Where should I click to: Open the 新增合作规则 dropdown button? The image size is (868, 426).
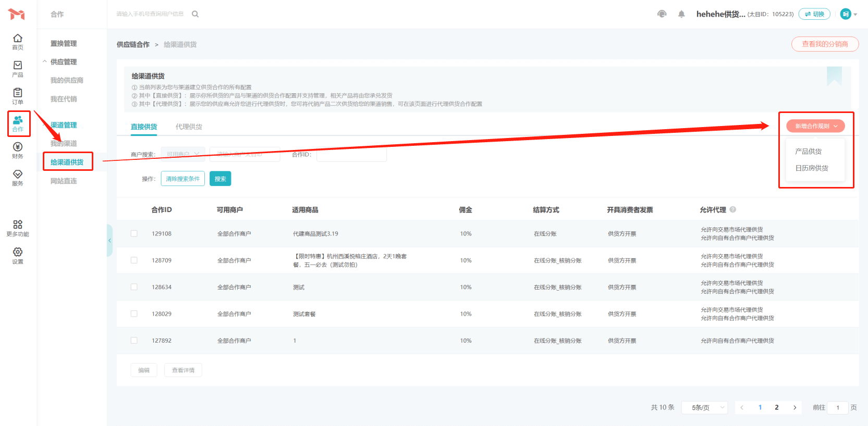[x=815, y=126]
